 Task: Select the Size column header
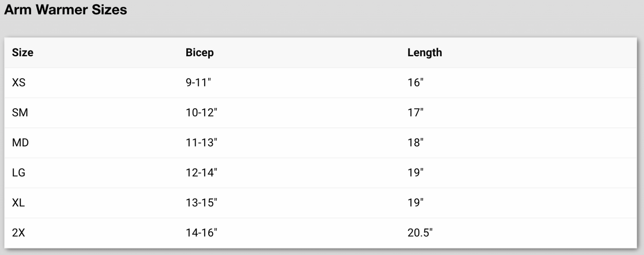pyautogui.click(x=23, y=52)
